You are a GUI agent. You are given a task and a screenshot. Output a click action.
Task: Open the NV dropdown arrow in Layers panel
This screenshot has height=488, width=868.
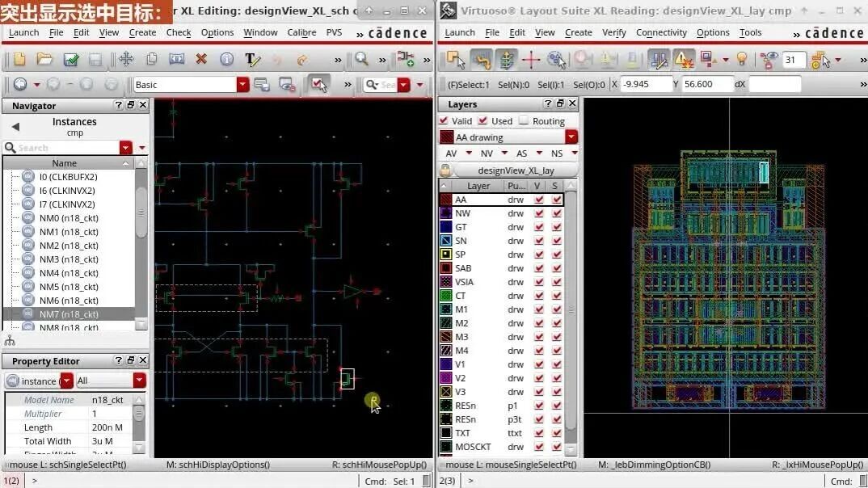click(504, 153)
